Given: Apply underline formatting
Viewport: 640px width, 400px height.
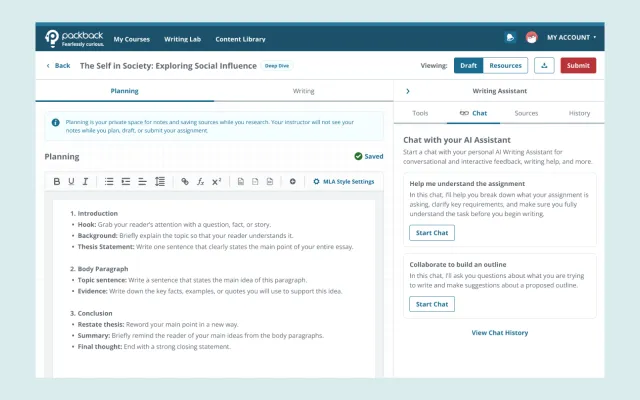Looking at the screenshot, I should (x=71, y=182).
